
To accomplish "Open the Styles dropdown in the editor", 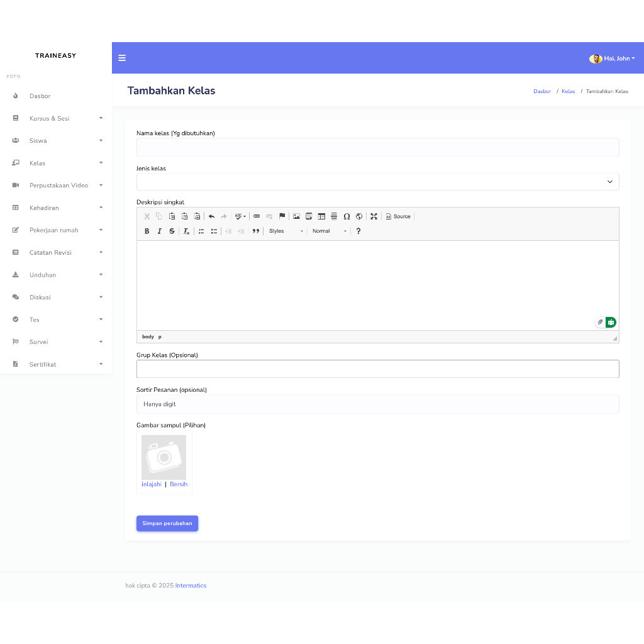I will click(286, 231).
